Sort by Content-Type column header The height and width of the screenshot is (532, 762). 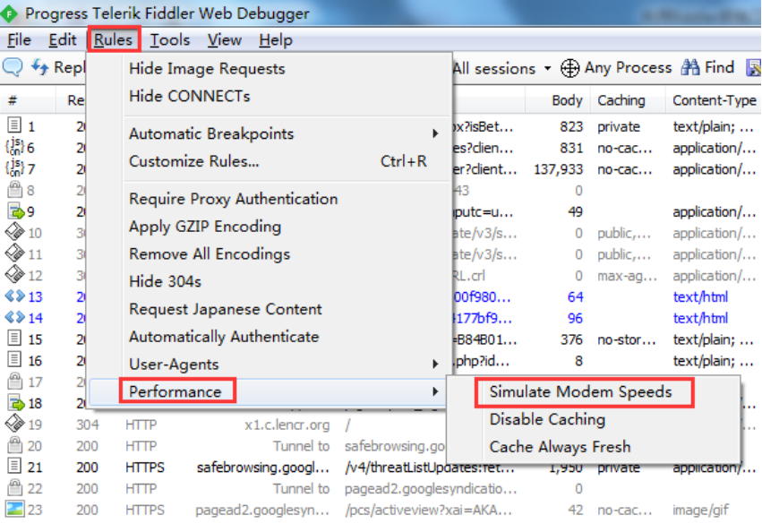point(715,100)
